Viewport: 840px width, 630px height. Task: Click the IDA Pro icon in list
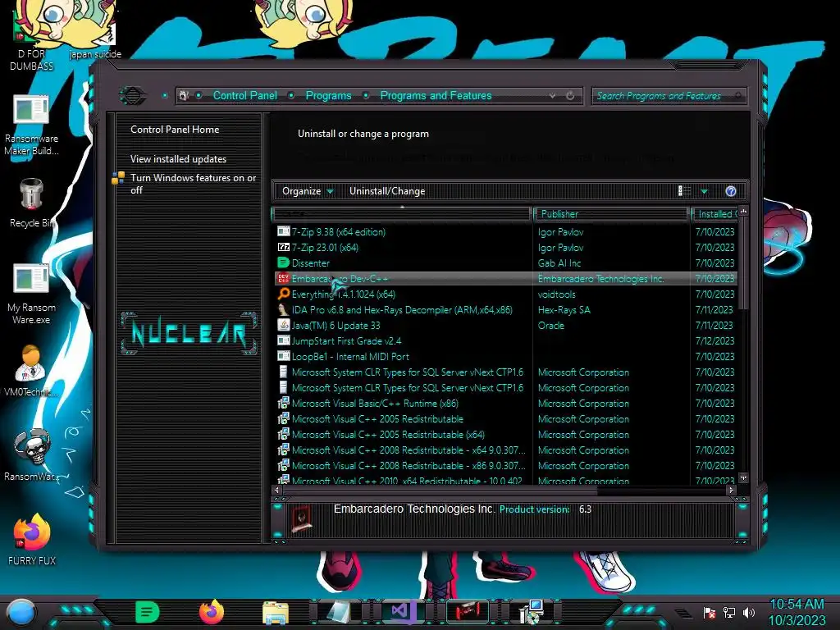(283, 309)
